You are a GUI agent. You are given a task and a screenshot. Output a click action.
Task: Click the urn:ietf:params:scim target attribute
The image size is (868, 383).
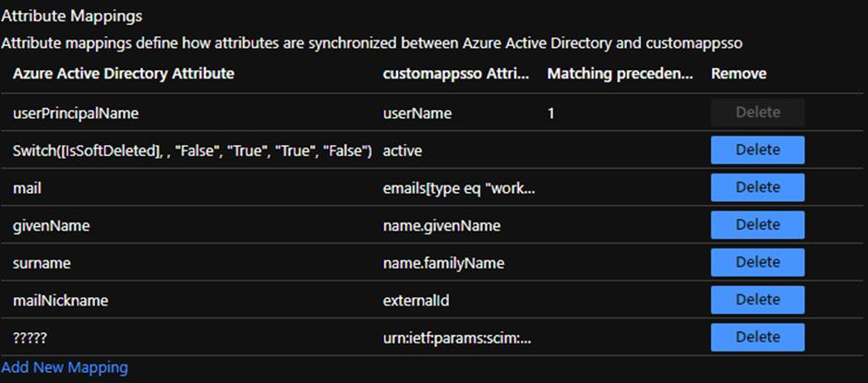pyautogui.click(x=457, y=338)
